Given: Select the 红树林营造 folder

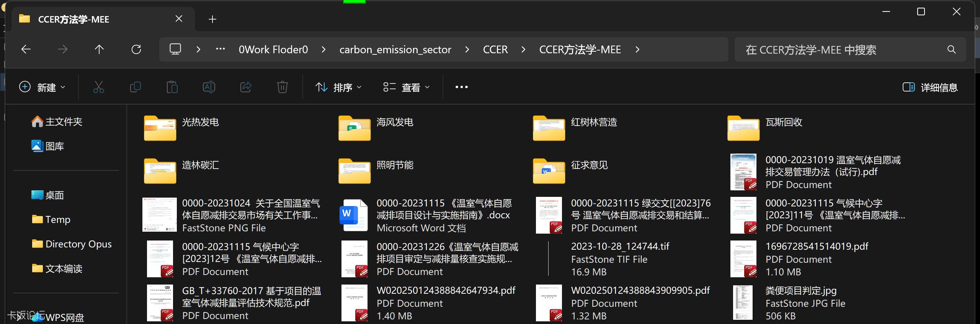Looking at the screenshot, I should 593,123.
